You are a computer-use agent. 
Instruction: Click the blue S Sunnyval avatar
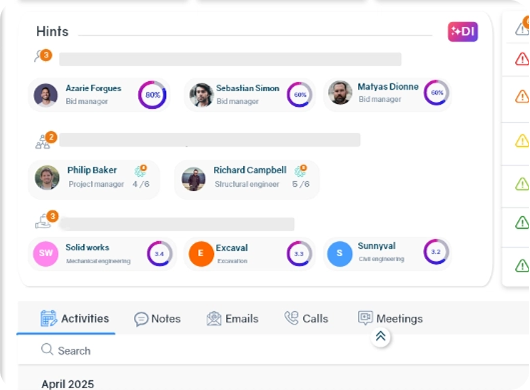pyautogui.click(x=340, y=254)
